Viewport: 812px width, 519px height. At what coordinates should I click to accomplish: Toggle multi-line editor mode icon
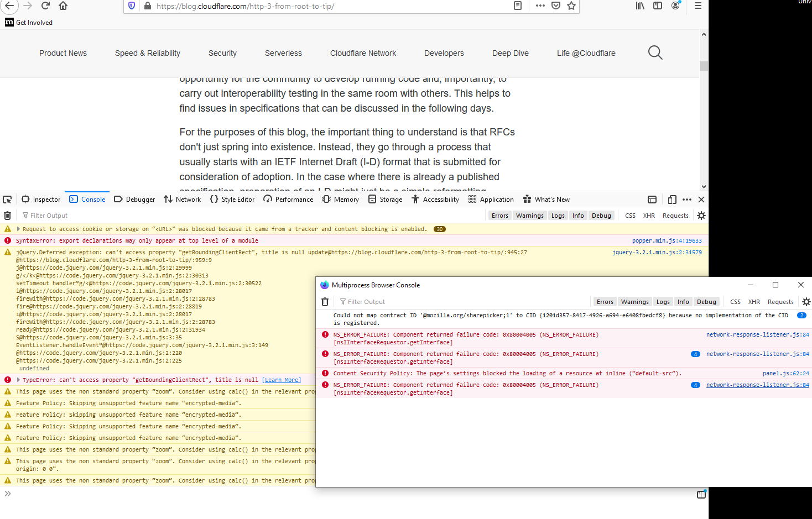[x=701, y=495]
